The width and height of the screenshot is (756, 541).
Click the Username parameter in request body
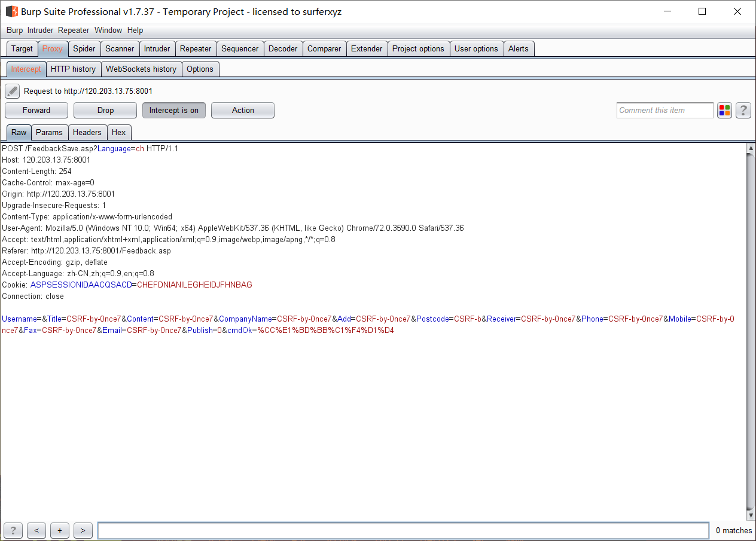coord(20,319)
